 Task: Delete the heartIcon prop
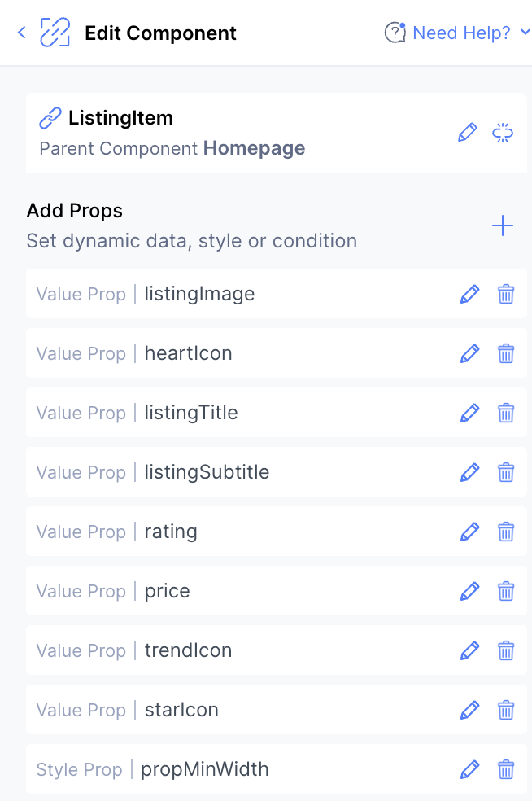(506, 353)
